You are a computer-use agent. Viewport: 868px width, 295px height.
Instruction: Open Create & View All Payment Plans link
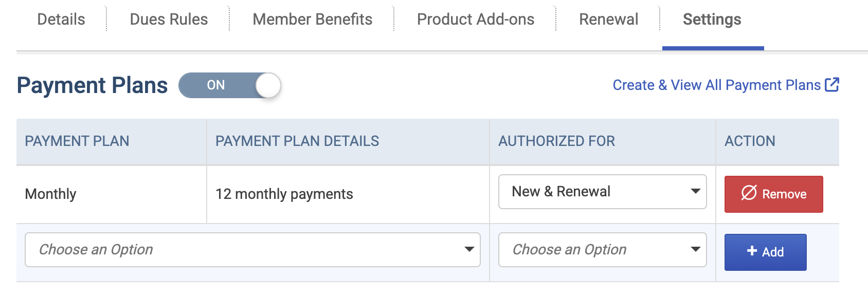coord(717,85)
